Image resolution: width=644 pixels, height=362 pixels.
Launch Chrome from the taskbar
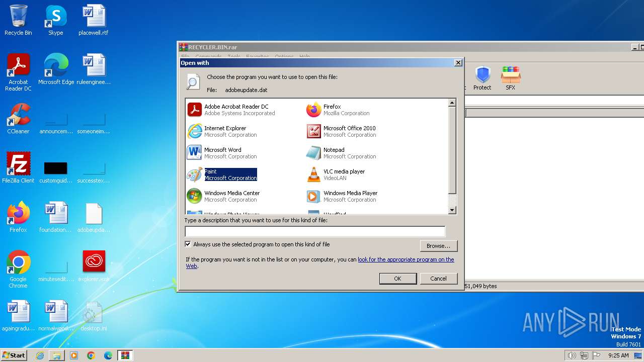coord(91,355)
